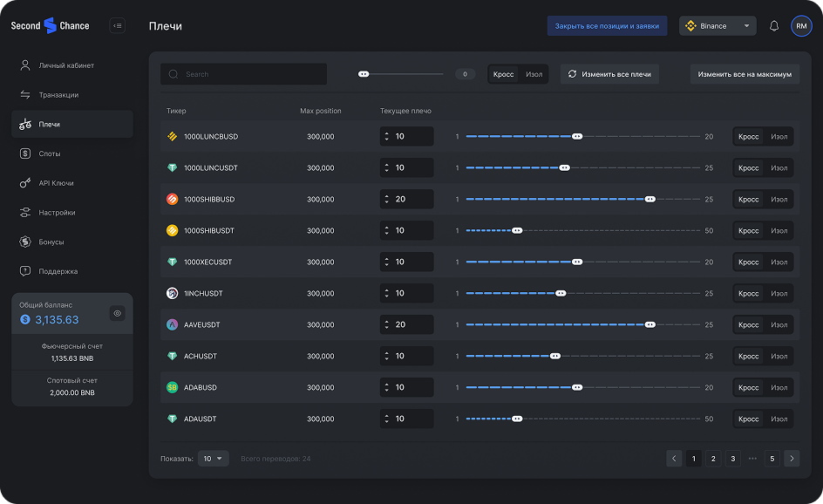Open API Ключи from the sidebar

[x=55, y=183]
